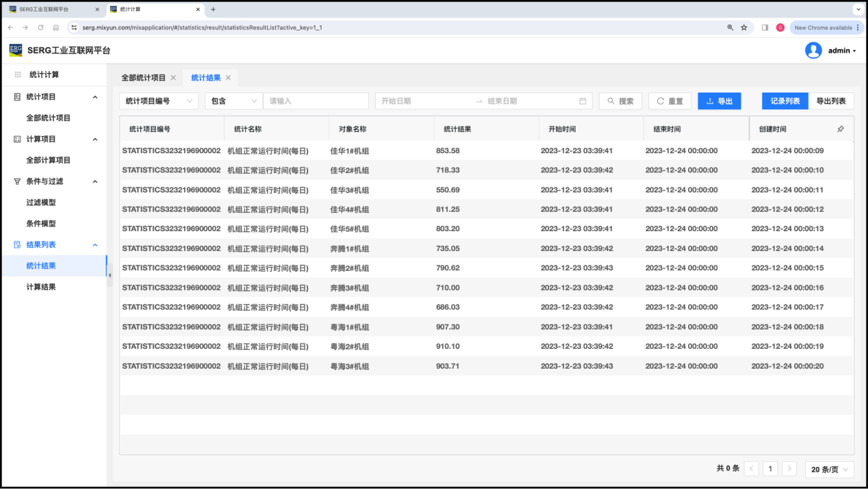Image resolution: width=868 pixels, height=489 pixels.
Task: Click the blue 导出 button
Action: (x=719, y=101)
